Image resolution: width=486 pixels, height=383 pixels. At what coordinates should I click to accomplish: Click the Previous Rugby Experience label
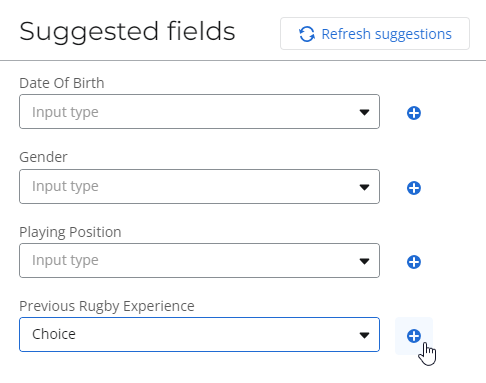click(107, 306)
